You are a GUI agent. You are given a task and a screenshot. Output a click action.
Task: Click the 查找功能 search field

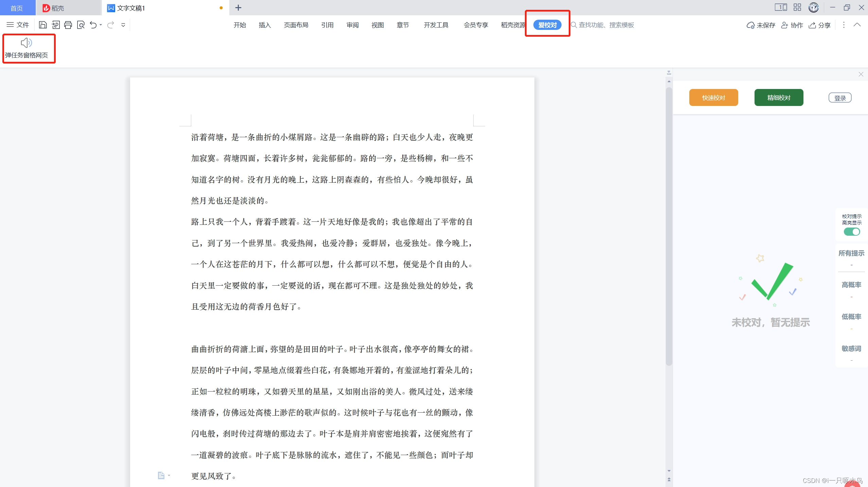pos(606,25)
